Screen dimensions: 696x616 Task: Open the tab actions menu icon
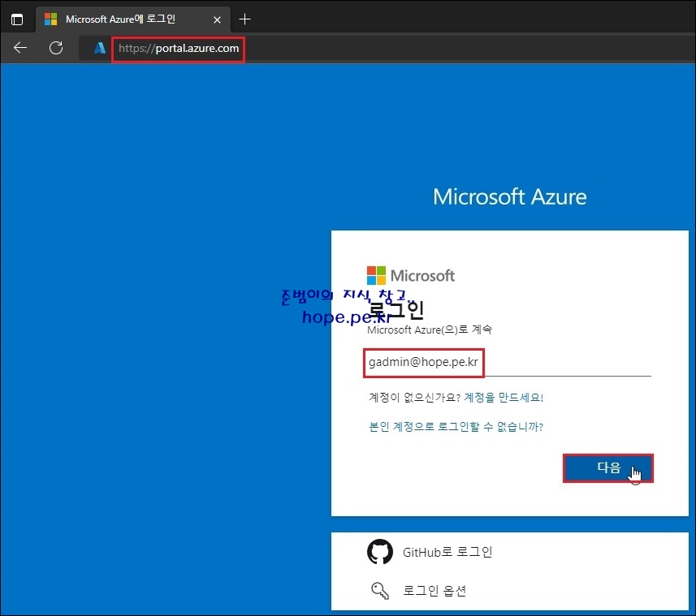tap(17, 19)
